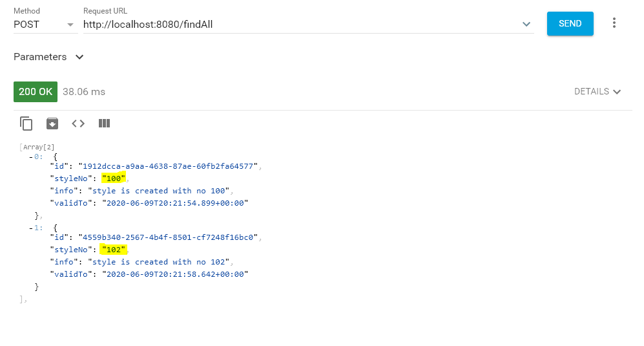This screenshot has width=644, height=346.
Task: Click the 38.06 ms response time
Action: [84, 92]
